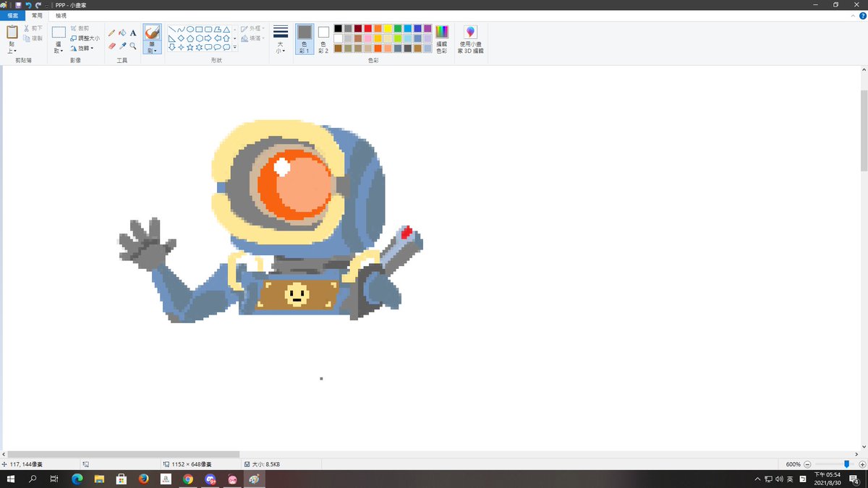Select the Magnifier tool
This screenshot has height=488, width=868.
(x=133, y=46)
